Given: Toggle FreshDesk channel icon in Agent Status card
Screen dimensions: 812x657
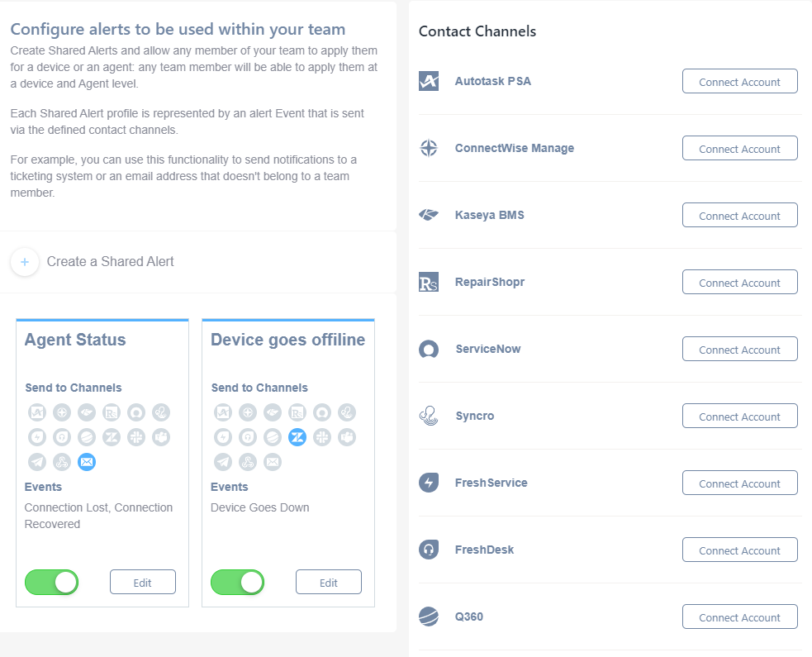Looking at the screenshot, I should [x=62, y=437].
